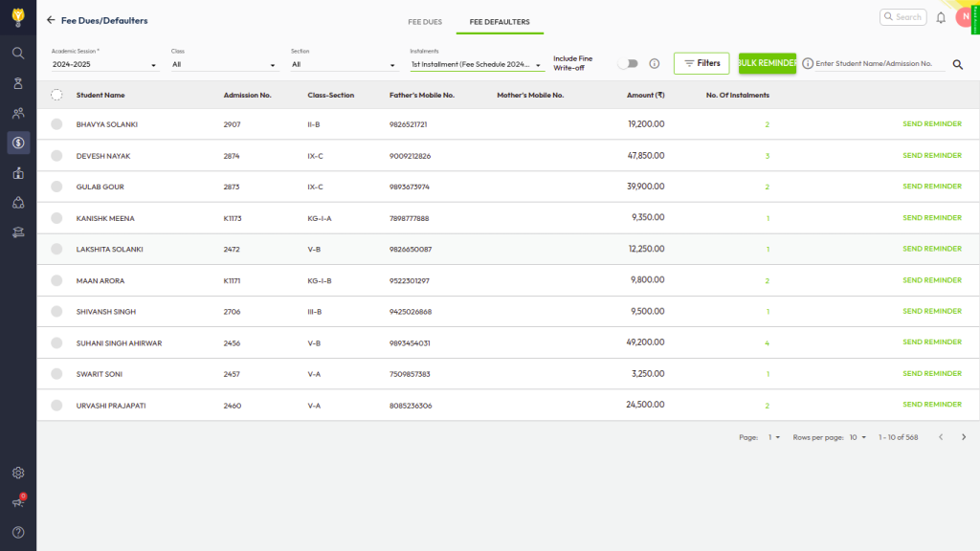Click info icon beside Include Fine Write-off
The image size is (980, 551).
[655, 64]
